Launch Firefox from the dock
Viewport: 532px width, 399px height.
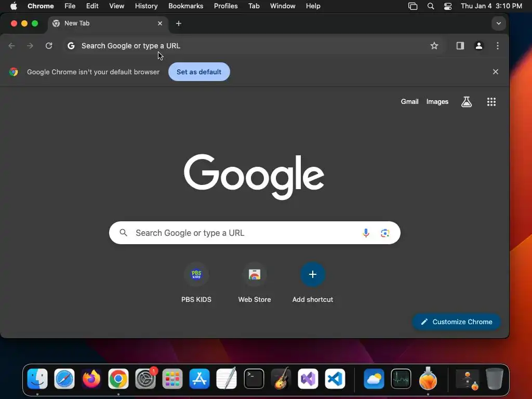[x=91, y=379]
